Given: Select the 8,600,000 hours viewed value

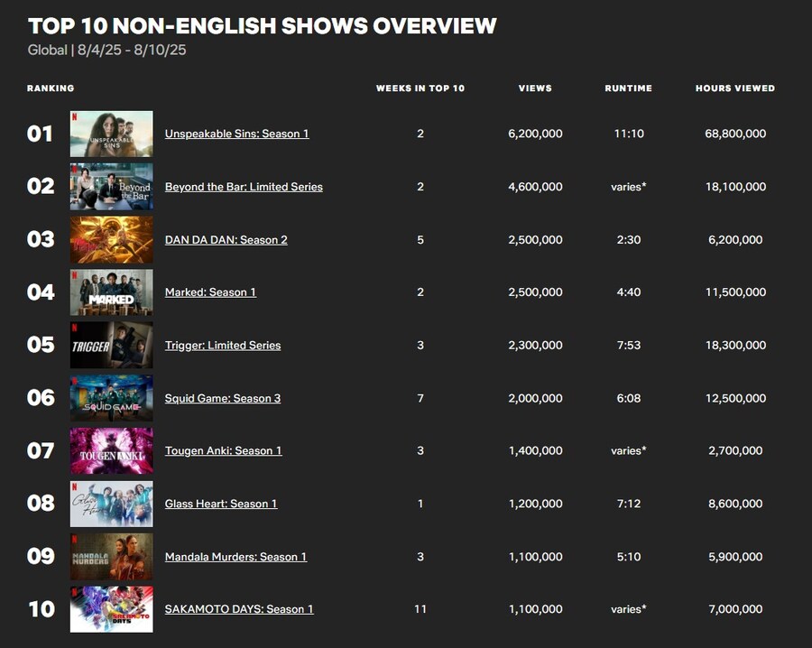Looking at the screenshot, I should coord(735,504).
